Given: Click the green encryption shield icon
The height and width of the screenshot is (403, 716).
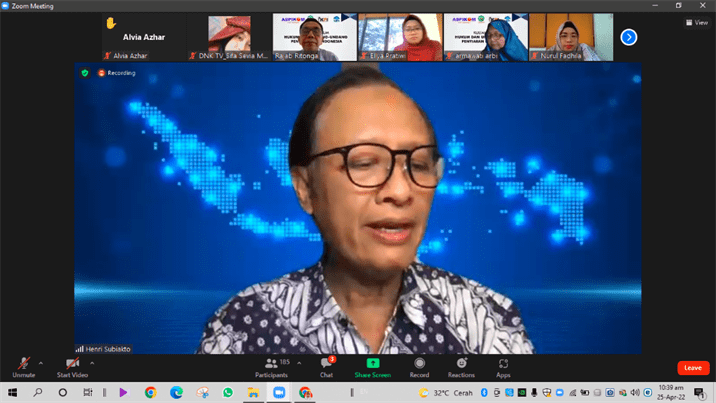Looking at the screenshot, I should pos(84,73).
